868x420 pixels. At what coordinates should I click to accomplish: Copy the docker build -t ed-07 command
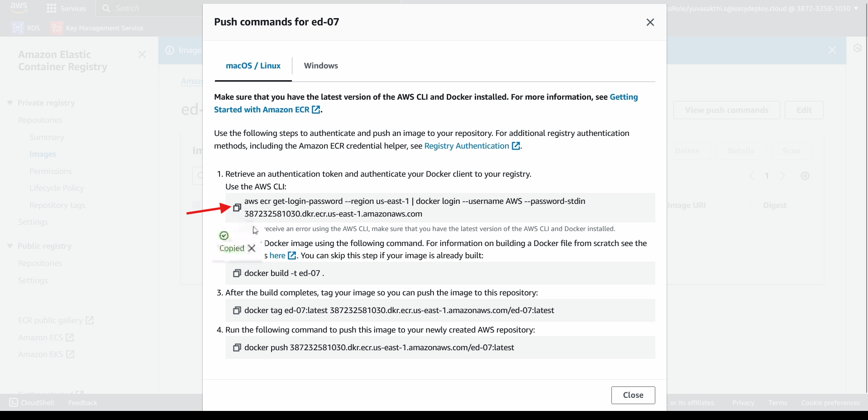click(237, 273)
